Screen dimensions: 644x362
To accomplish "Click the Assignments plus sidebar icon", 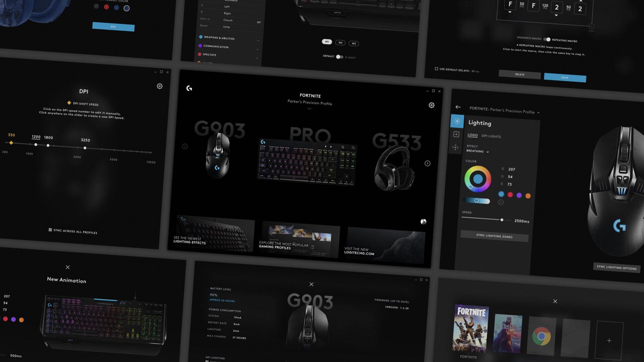I will (456, 134).
